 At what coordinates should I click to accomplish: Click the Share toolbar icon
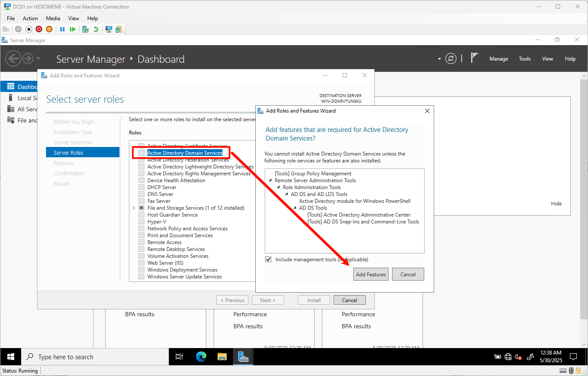click(x=119, y=29)
